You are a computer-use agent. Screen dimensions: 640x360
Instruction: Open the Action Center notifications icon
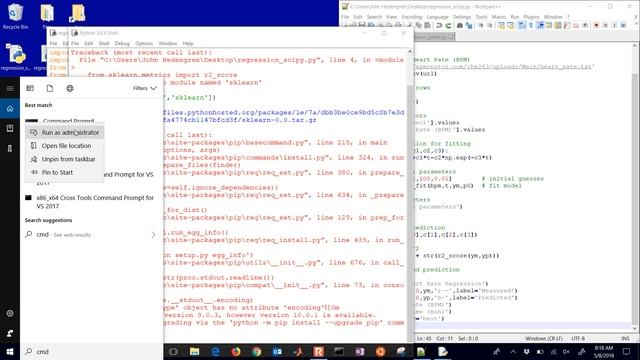point(626,351)
